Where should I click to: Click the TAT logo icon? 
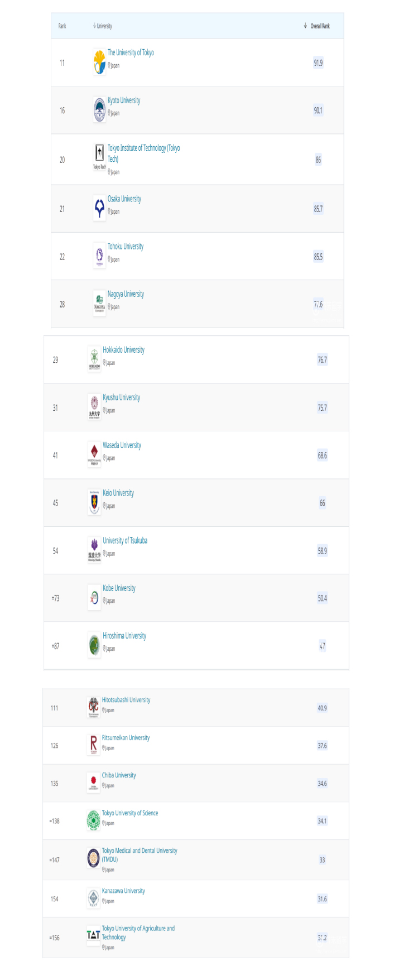(x=93, y=934)
